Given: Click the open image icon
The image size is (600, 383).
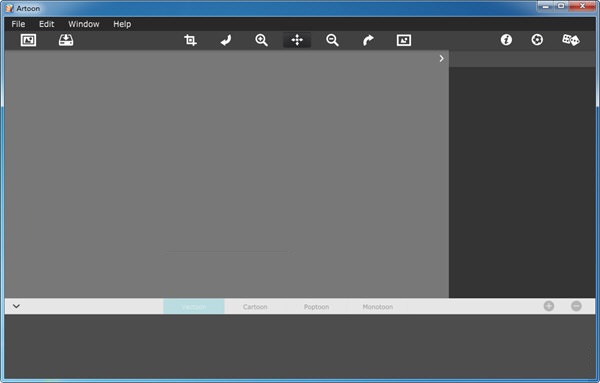Looking at the screenshot, I should click(x=28, y=40).
